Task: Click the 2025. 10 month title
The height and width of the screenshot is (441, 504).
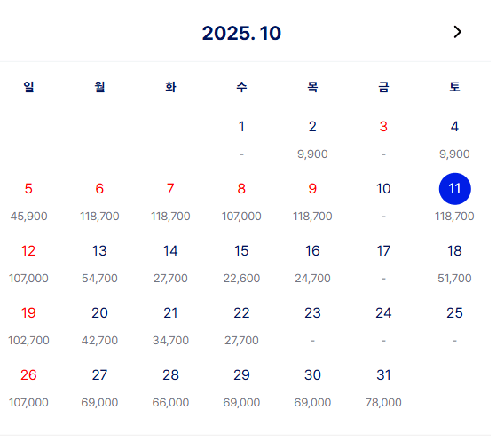Action: point(241,33)
